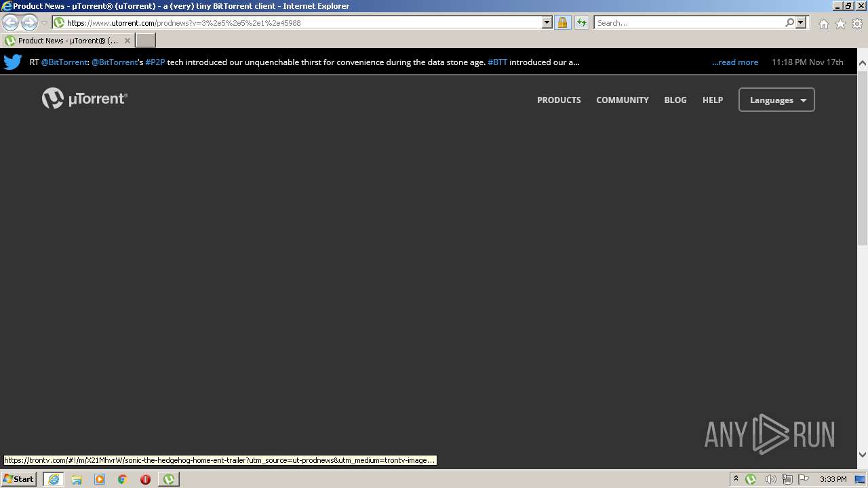868x488 pixels.
Task: Expand the address bar dropdown arrow
Action: [547, 22]
